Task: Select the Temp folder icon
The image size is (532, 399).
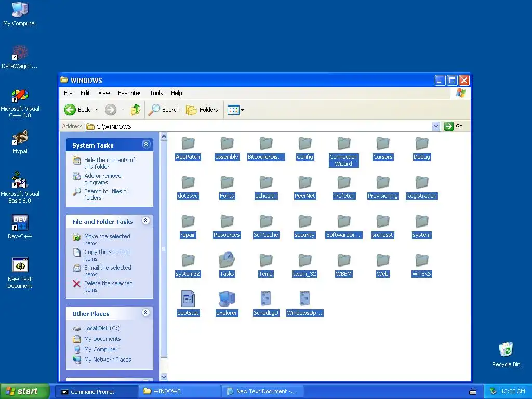Action: pyautogui.click(x=266, y=260)
